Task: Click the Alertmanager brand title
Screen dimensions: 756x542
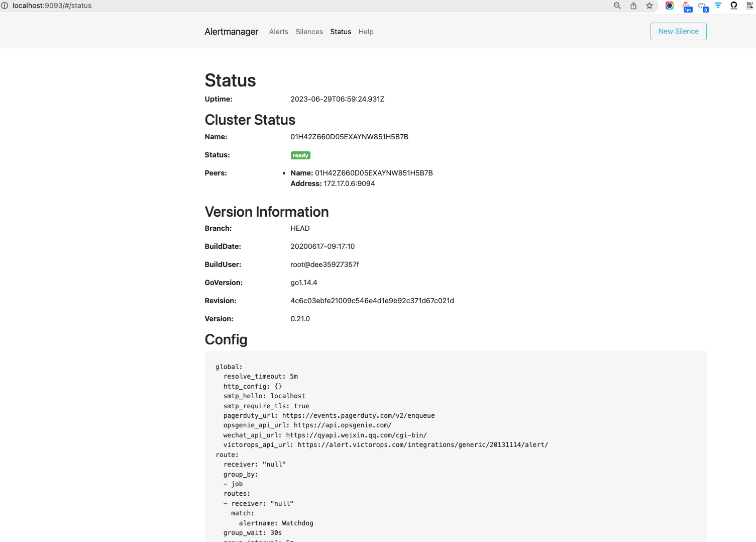Action: pos(231,32)
